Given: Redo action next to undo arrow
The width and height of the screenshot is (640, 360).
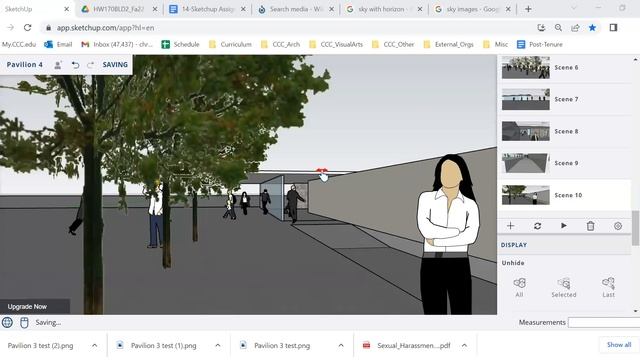Looking at the screenshot, I should pos(90,65).
